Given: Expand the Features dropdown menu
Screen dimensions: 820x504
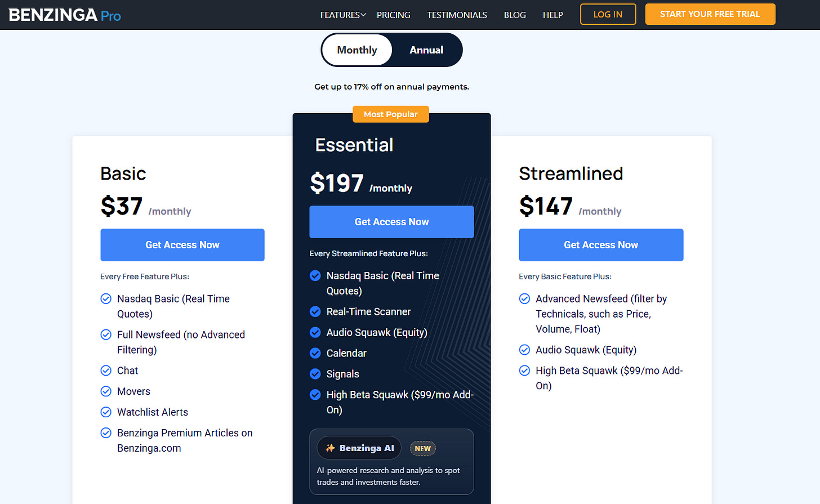Looking at the screenshot, I should tap(343, 15).
